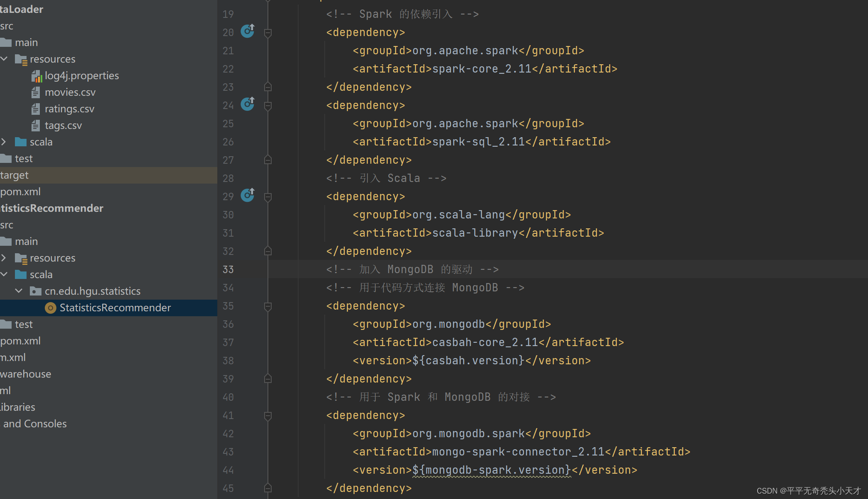Fold dependency block at line 20
This screenshot has height=499, width=868.
(268, 33)
